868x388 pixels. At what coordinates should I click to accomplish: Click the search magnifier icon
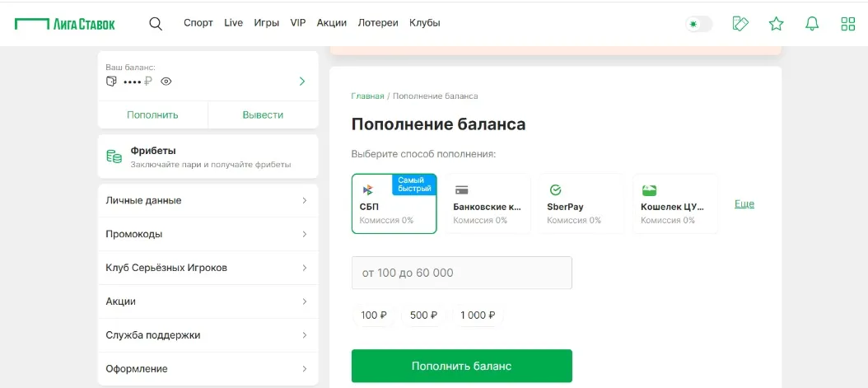click(x=156, y=23)
